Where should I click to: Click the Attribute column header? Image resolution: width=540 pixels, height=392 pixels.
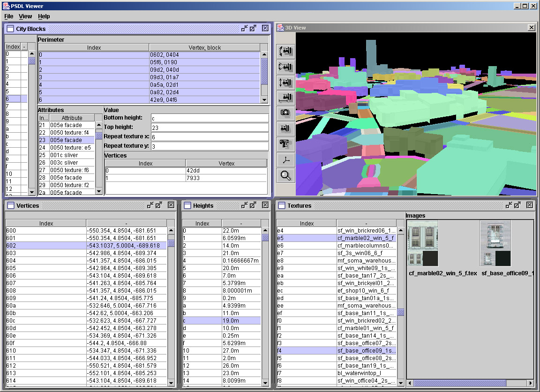click(x=72, y=118)
